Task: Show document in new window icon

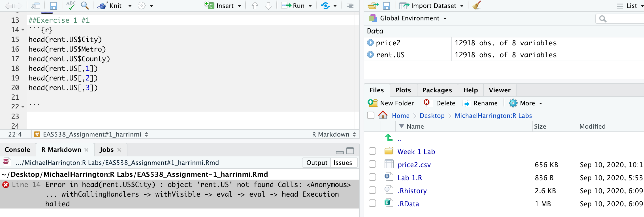Action: pyautogui.click(x=36, y=6)
